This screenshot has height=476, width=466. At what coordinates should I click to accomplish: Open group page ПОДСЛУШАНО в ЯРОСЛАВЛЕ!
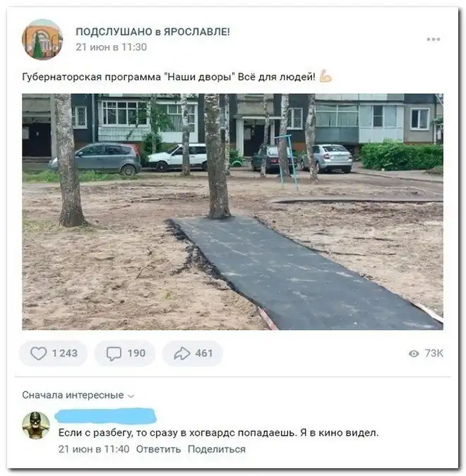(153, 31)
